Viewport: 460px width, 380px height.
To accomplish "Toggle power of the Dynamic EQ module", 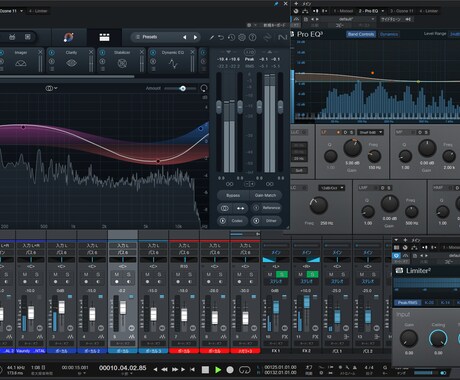I will click(x=153, y=53).
